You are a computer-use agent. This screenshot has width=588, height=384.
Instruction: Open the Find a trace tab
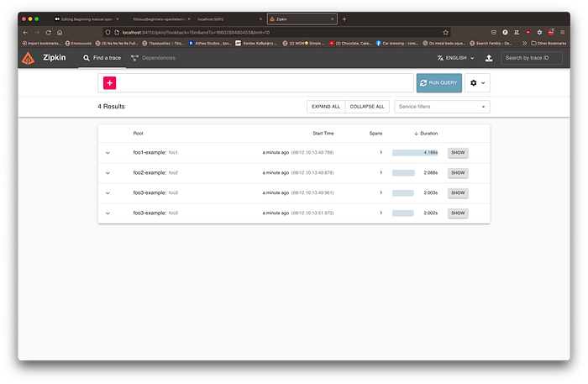point(102,58)
